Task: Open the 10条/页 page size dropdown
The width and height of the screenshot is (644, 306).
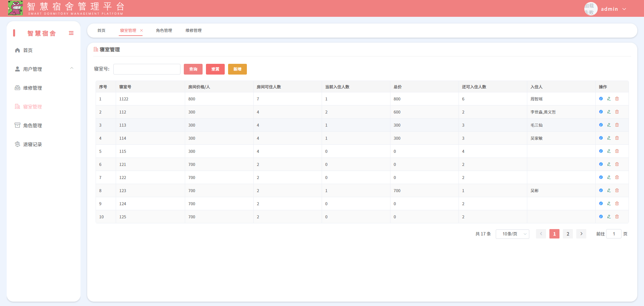Action: (512, 234)
